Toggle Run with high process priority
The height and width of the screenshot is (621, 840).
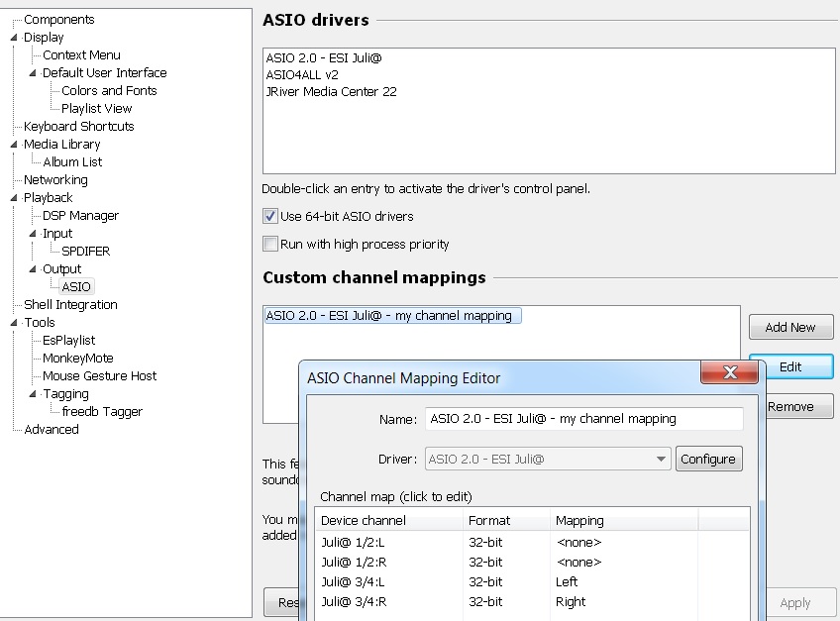pyautogui.click(x=270, y=244)
